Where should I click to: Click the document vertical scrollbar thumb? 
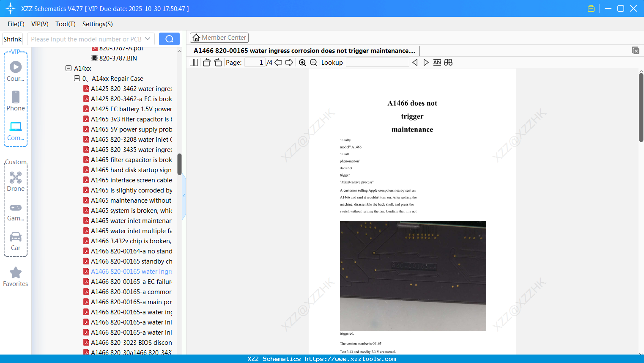pos(641,107)
